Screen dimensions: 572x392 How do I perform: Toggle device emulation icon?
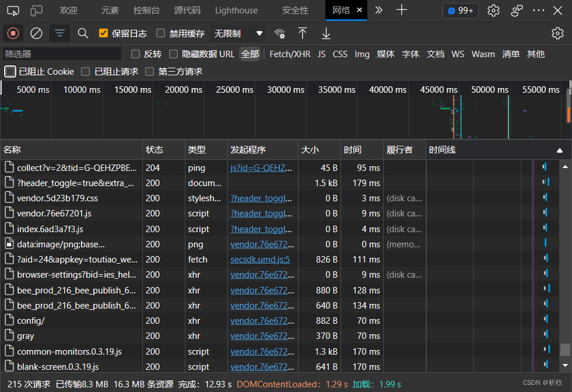tap(36, 10)
